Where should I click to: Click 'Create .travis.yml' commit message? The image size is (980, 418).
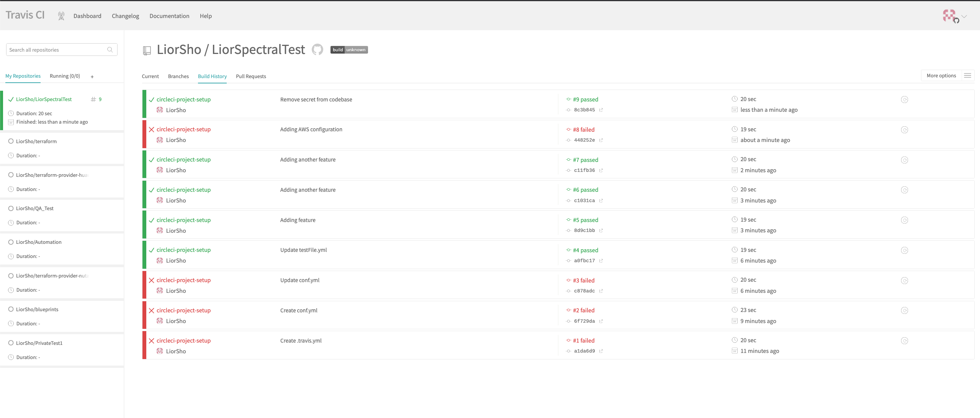(x=301, y=341)
